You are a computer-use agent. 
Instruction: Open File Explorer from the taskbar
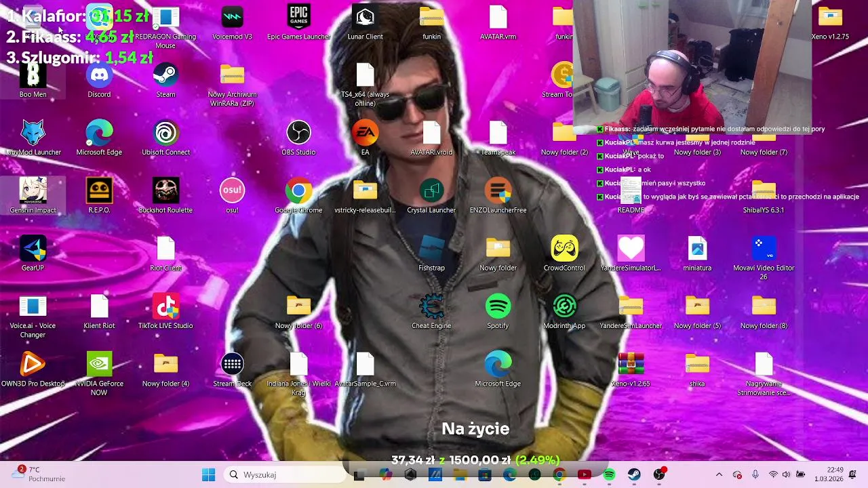(x=460, y=474)
